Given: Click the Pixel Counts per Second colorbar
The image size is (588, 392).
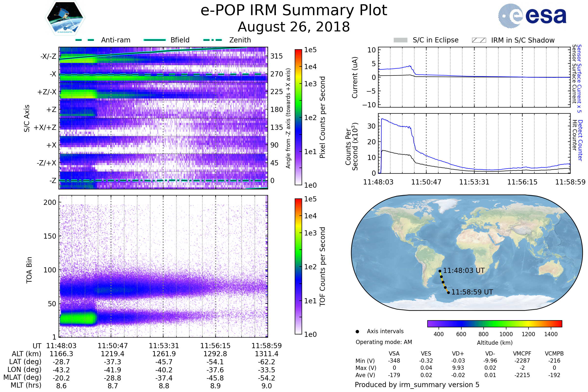Looking at the screenshot, I should [x=298, y=117].
